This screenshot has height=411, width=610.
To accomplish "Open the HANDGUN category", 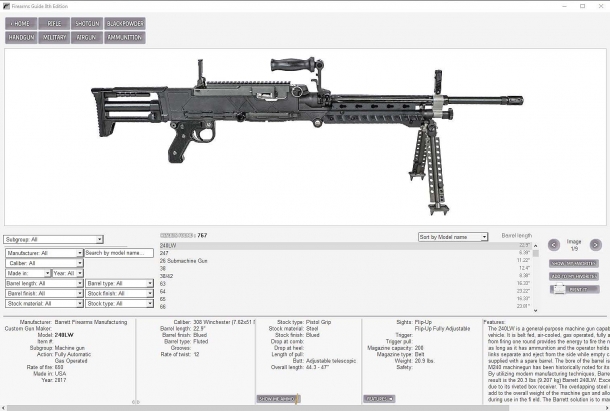I will (21, 37).
